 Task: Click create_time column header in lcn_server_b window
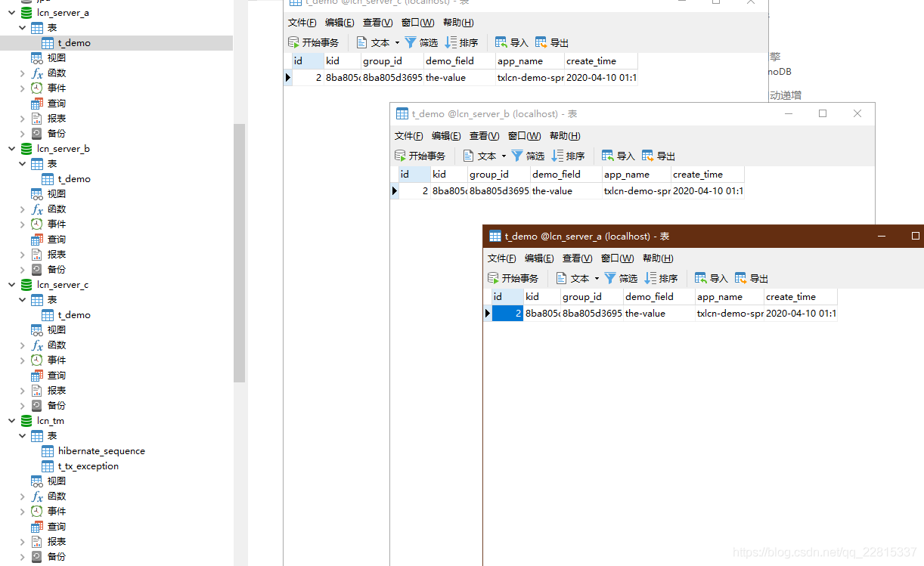point(708,175)
